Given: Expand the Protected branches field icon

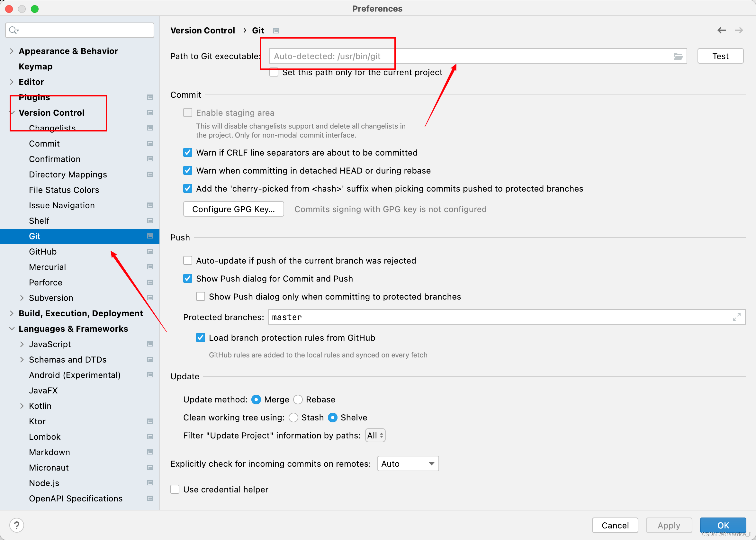Looking at the screenshot, I should (736, 317).
